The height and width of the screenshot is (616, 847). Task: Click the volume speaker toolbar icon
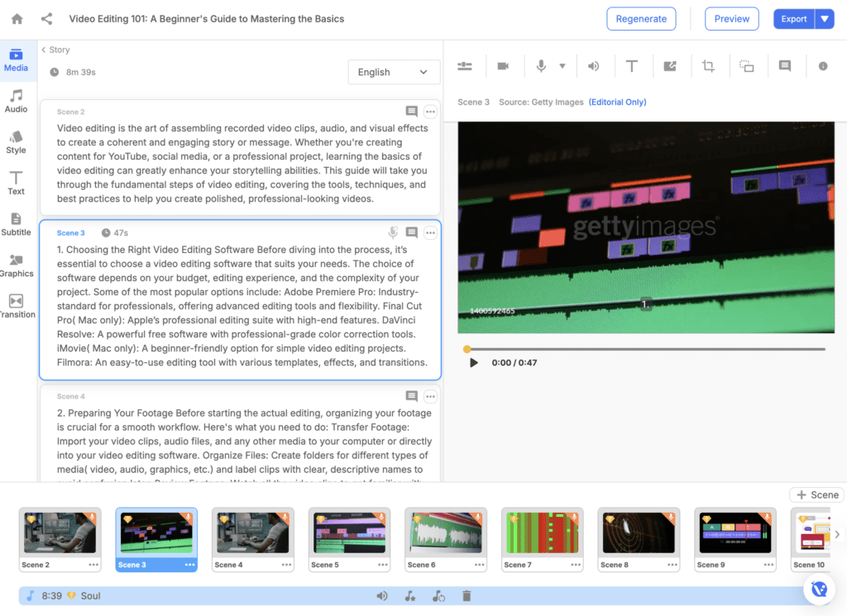(x=593, y=66)
